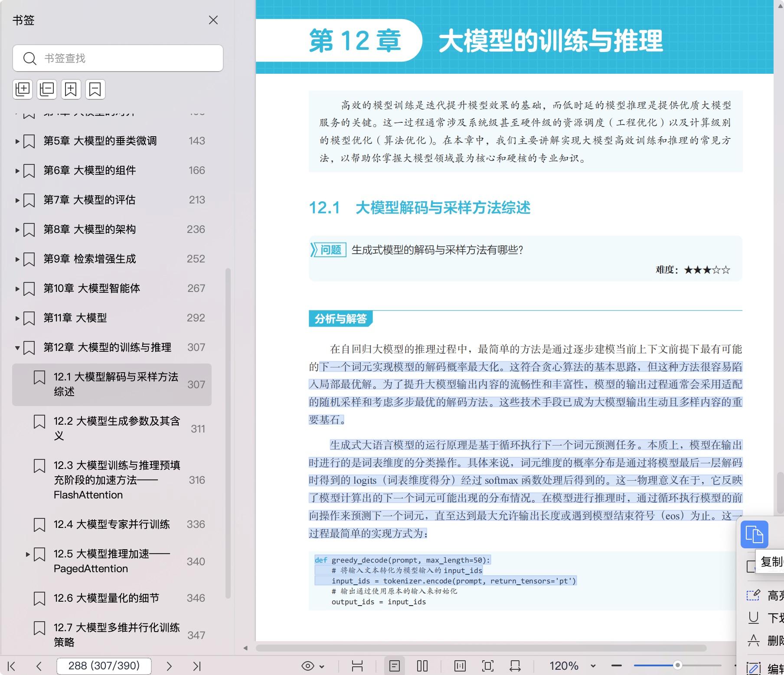Click the page number field 288 (307/390)
Viewport: 784px width, 675px height.
[x=104, y=666]
